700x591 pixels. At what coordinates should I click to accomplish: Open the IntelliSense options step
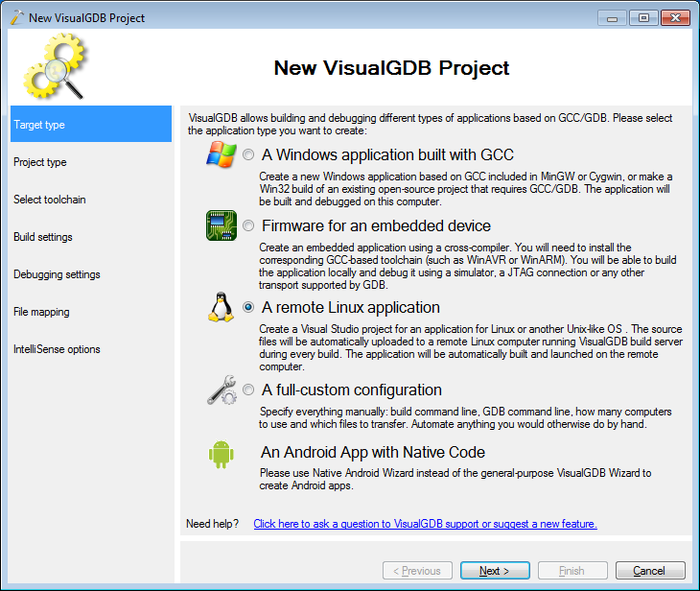click(x=91, y=349)
